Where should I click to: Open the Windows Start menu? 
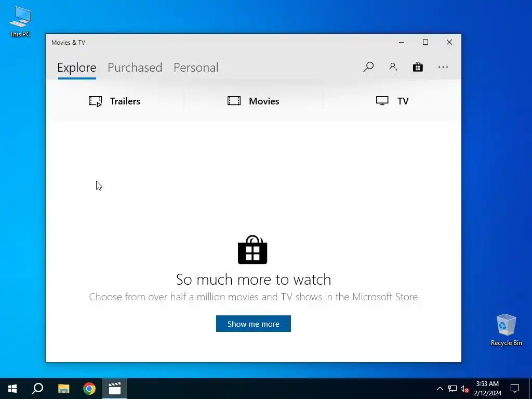12,389
